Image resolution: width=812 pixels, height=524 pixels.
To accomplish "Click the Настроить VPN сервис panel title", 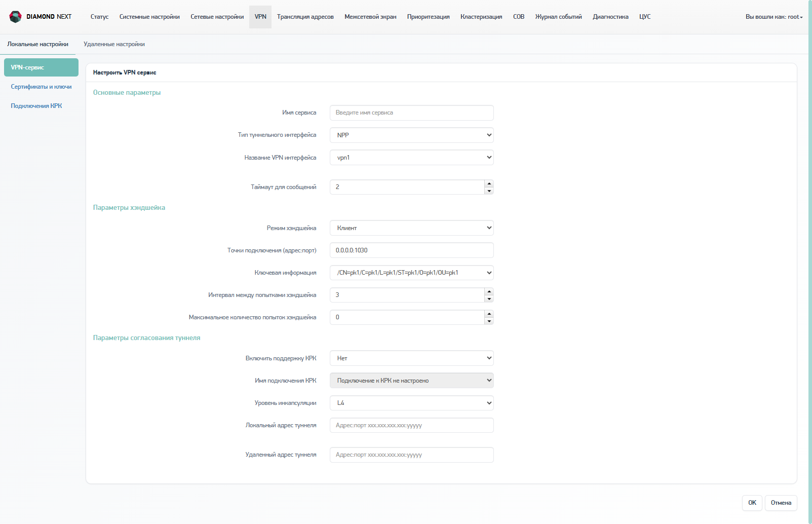I will (125, 72).
